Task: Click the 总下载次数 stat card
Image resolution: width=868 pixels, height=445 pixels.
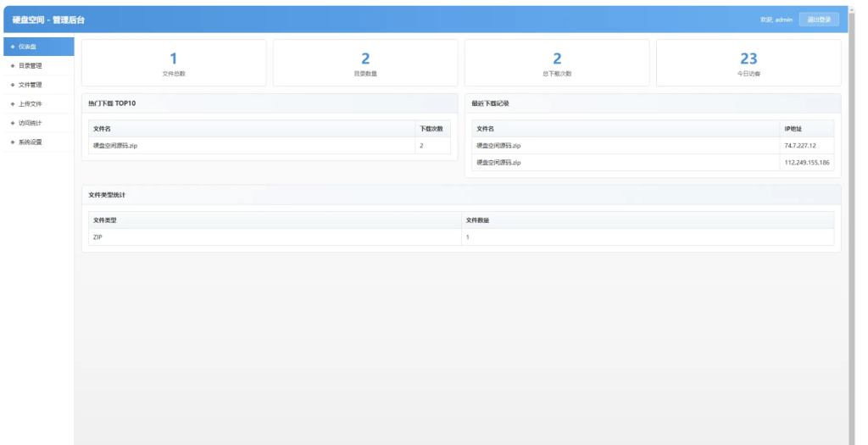Action: click(557, 63)
